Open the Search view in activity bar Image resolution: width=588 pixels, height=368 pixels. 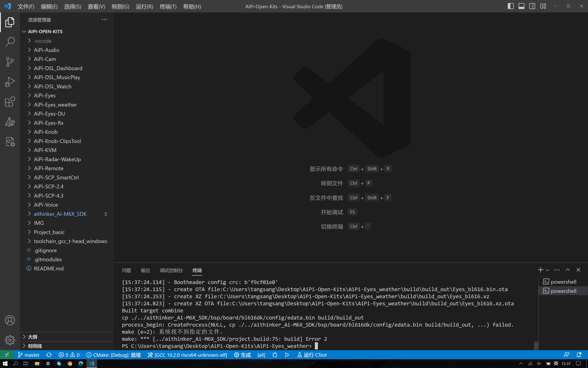click(x=10, y=42)
